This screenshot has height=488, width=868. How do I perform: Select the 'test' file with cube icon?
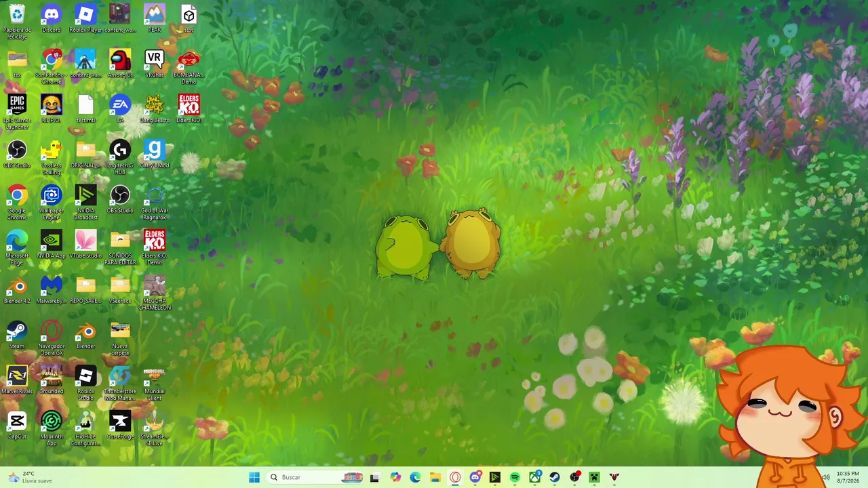[x=189, y=19]
